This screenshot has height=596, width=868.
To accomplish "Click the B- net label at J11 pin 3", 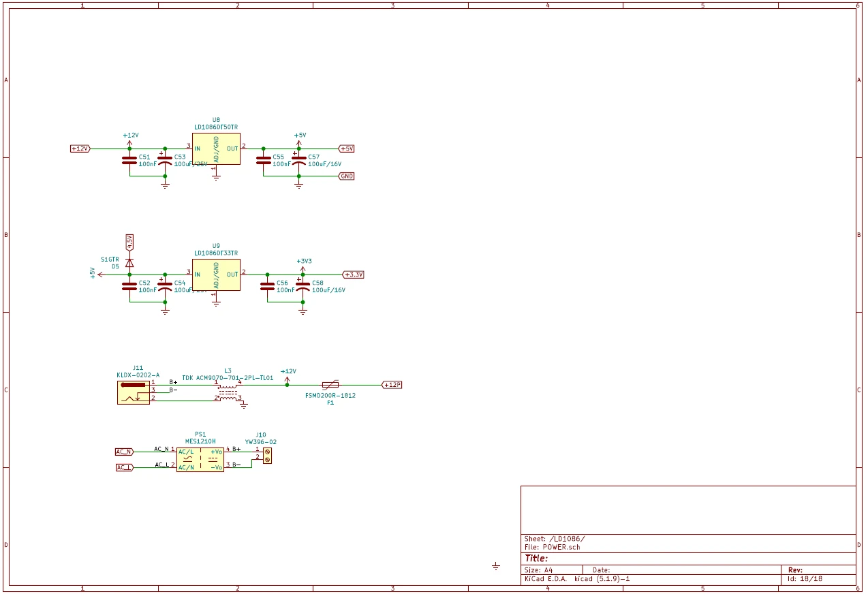I will pos(173,390).
